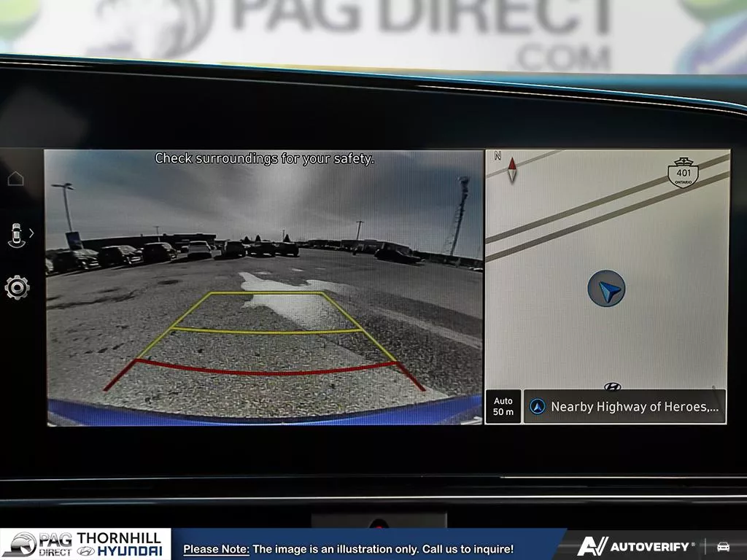Click the Hyundai logo on the map
Viewport: 747px width, 560px height.
[612, 386]
